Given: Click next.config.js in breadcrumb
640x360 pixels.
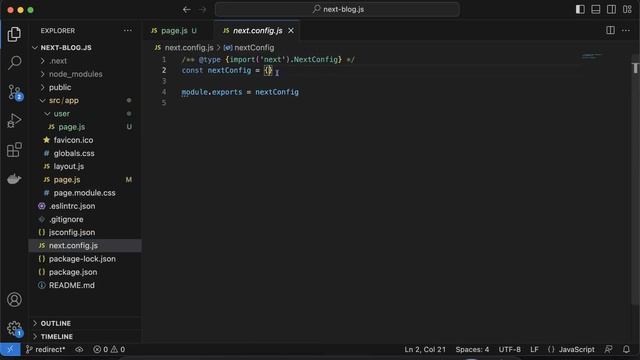Looking at the screenshot, I should [x=189, y=48].
